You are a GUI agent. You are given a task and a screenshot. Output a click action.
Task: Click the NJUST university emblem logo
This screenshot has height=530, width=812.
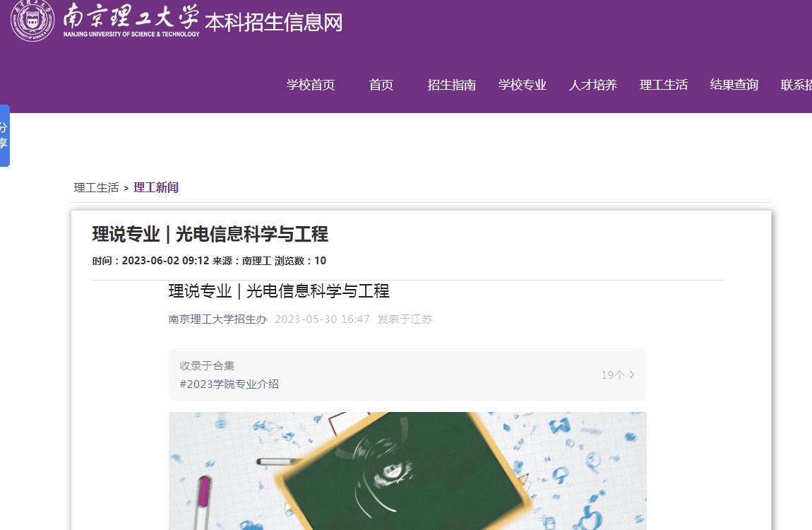point(32,20)
